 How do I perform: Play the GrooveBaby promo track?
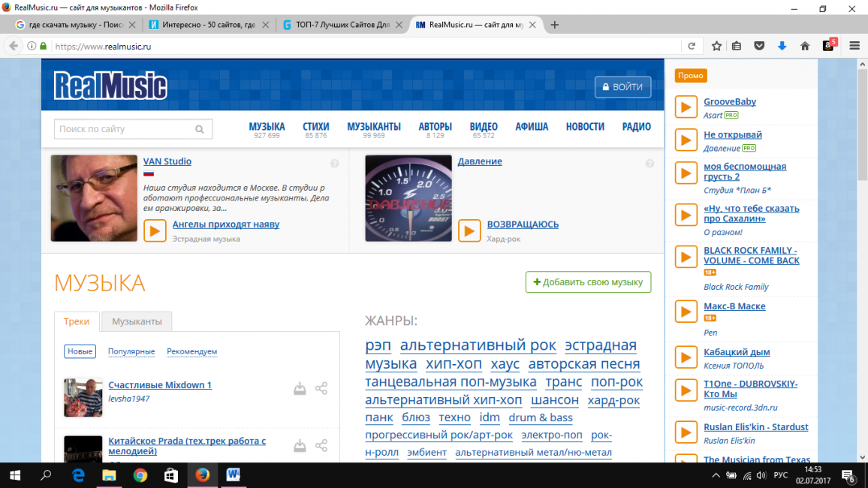[686, 107]
